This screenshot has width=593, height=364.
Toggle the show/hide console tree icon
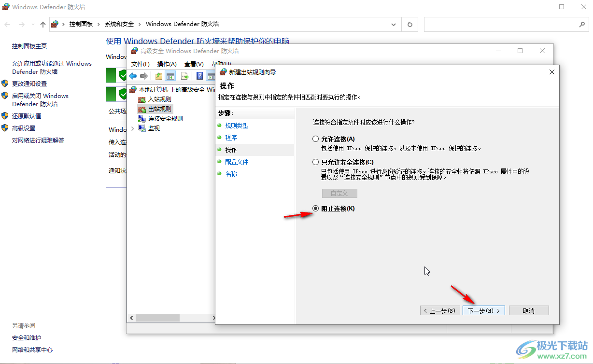point(170,76)
